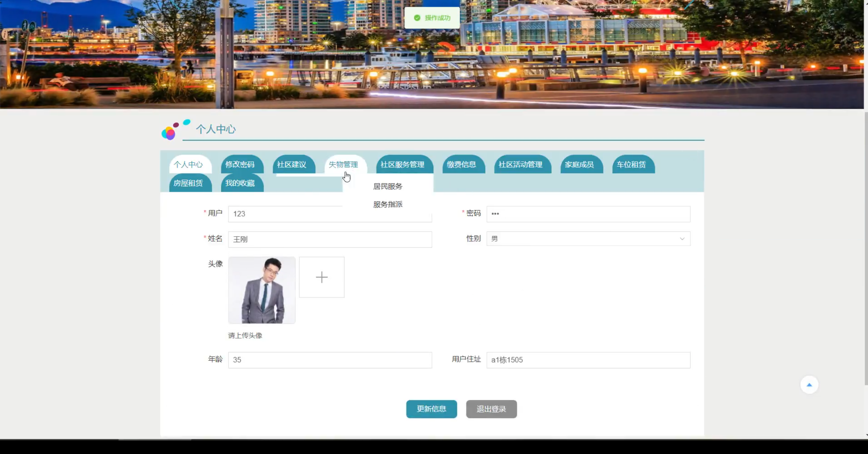Click the page vertical scrollbar
868x454 pixels.
tap(866, 247)
